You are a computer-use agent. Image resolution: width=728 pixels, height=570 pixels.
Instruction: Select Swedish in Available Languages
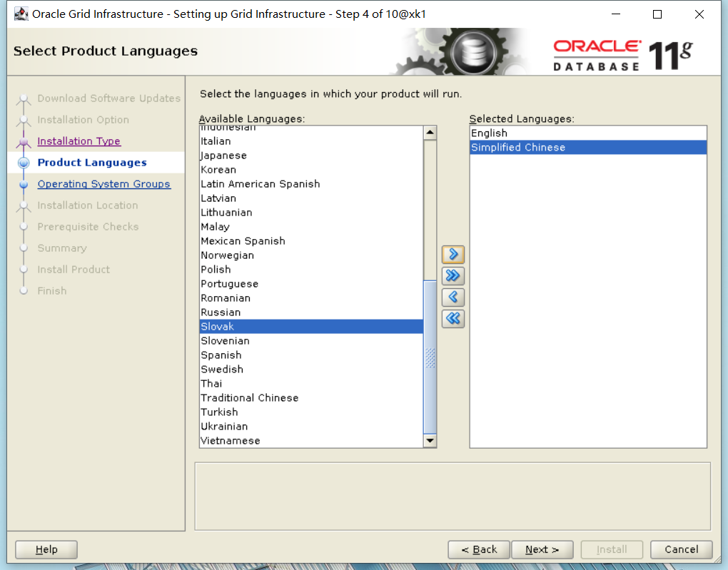311,370
